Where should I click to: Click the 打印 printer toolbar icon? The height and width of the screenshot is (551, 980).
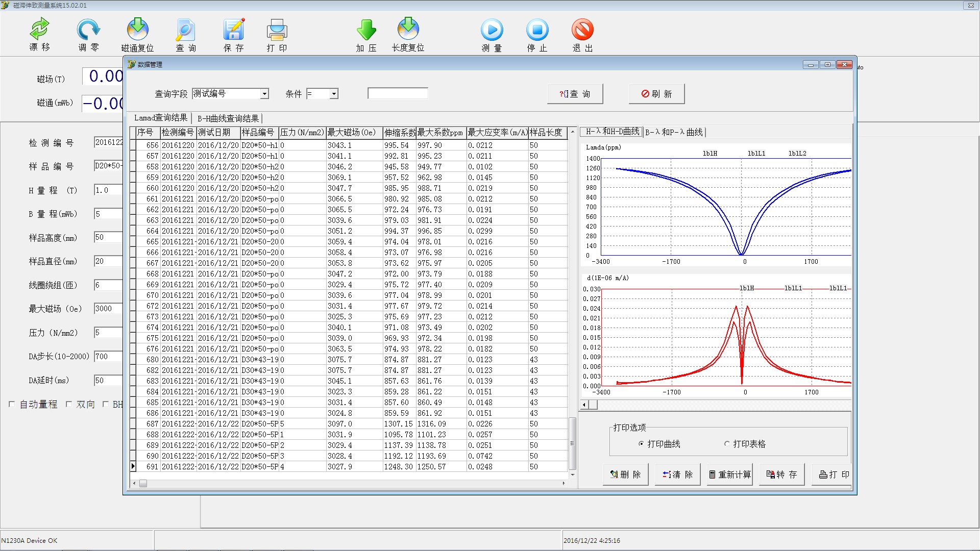tap(277, 30)
